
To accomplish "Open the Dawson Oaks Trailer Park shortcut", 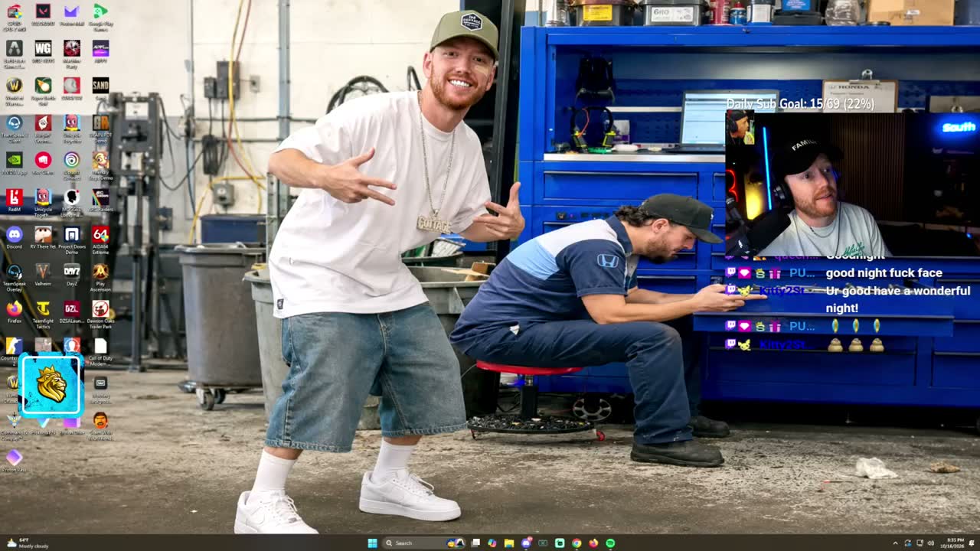I will 100,314.
